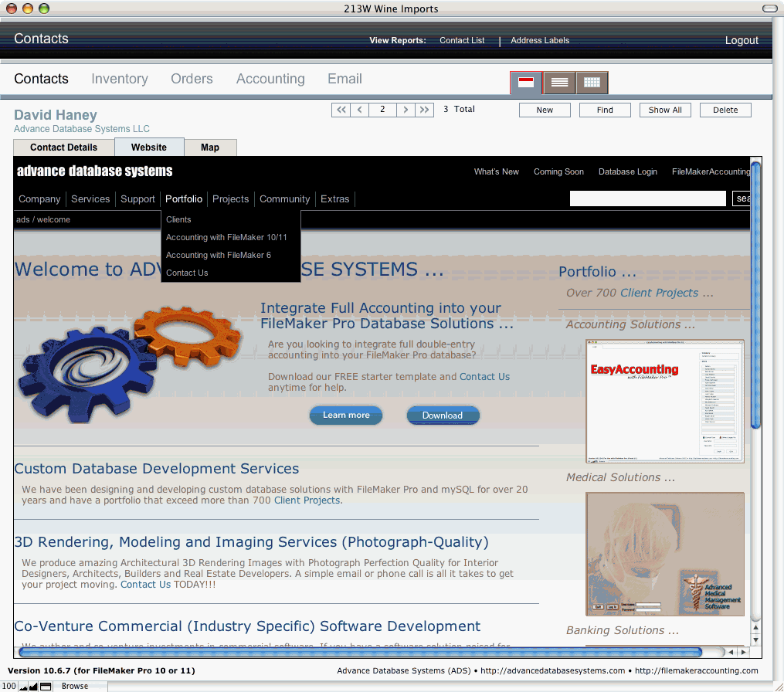Click Logout in the header
The image size is (784, 692).
[x=742, y=40]
